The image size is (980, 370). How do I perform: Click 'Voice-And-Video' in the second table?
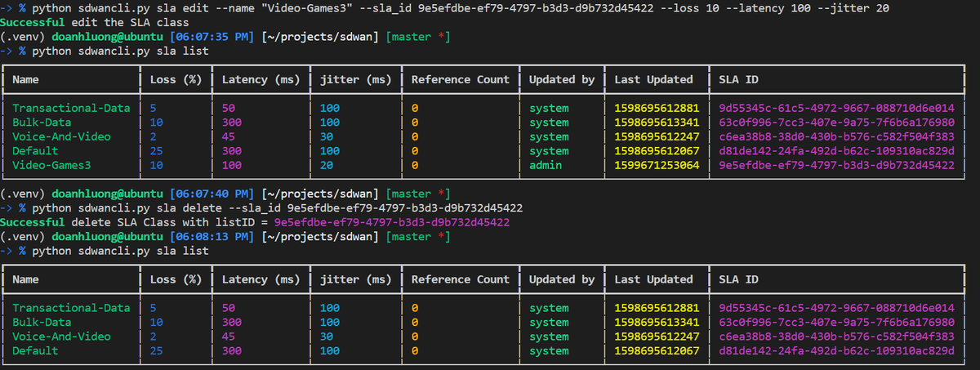pos(61,337)
